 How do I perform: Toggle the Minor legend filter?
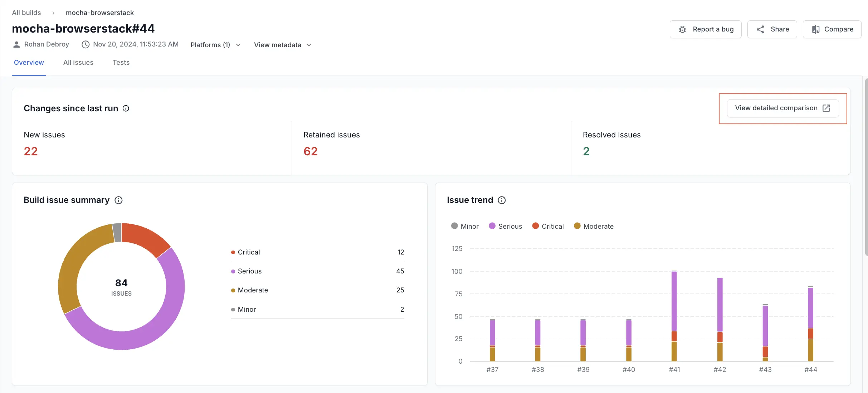click(x=465, y=227)
